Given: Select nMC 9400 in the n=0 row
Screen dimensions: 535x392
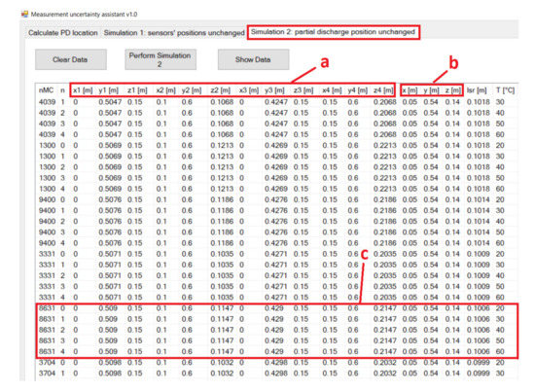Looking at the screenshot, I should (47, 199).
